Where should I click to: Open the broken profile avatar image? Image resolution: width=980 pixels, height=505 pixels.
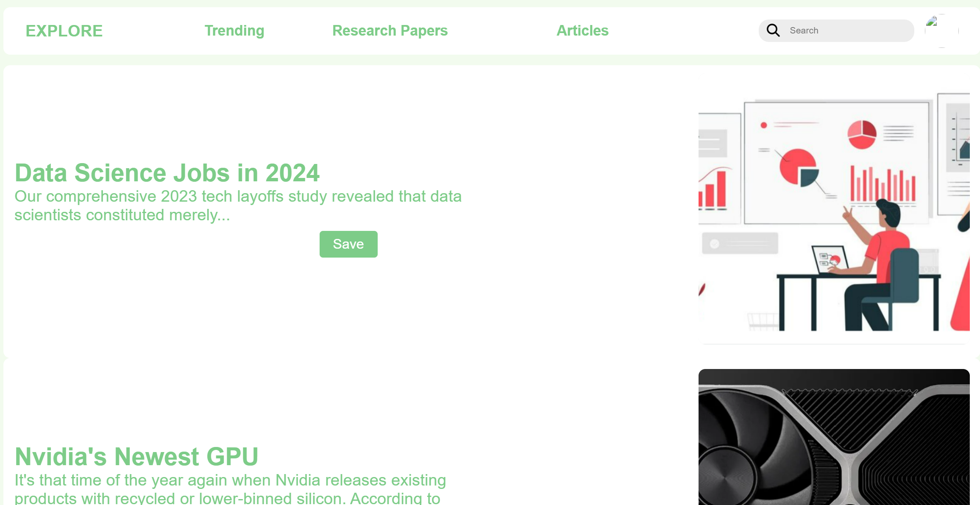pos(941,31)
